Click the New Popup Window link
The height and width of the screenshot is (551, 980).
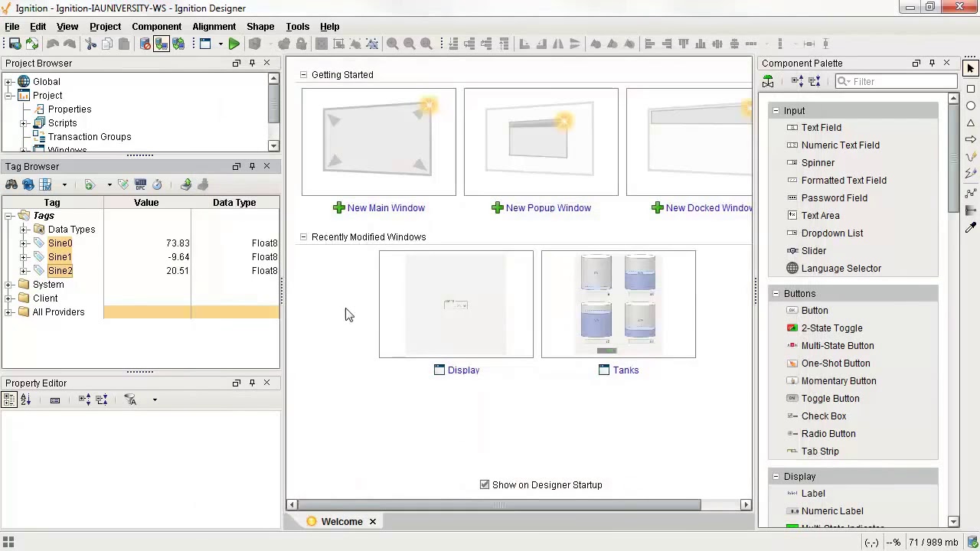coord(548,207)
